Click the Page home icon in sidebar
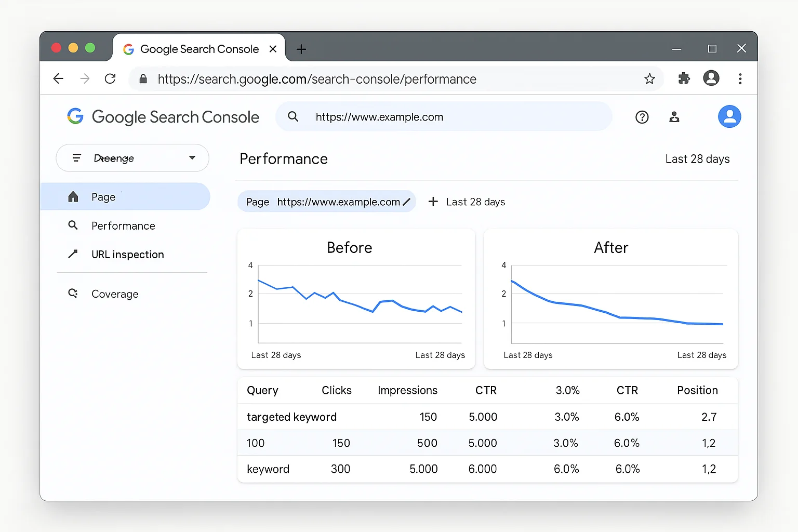798x532 pixels. [73, 196]
